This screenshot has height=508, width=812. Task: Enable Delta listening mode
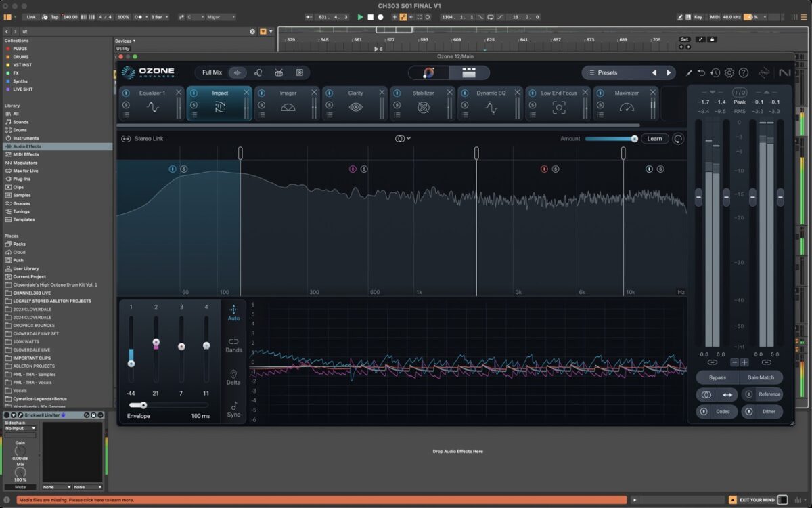point(233,377)
